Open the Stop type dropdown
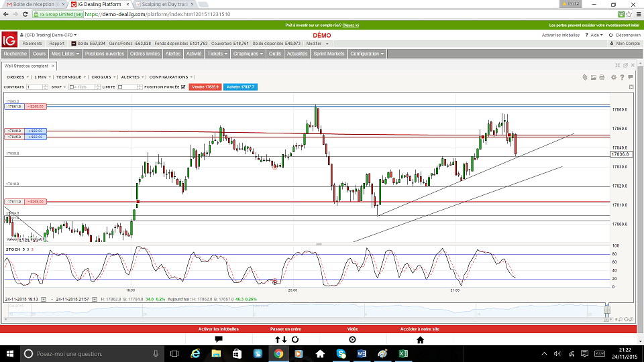The image size is (644, 362). [58, 87]
